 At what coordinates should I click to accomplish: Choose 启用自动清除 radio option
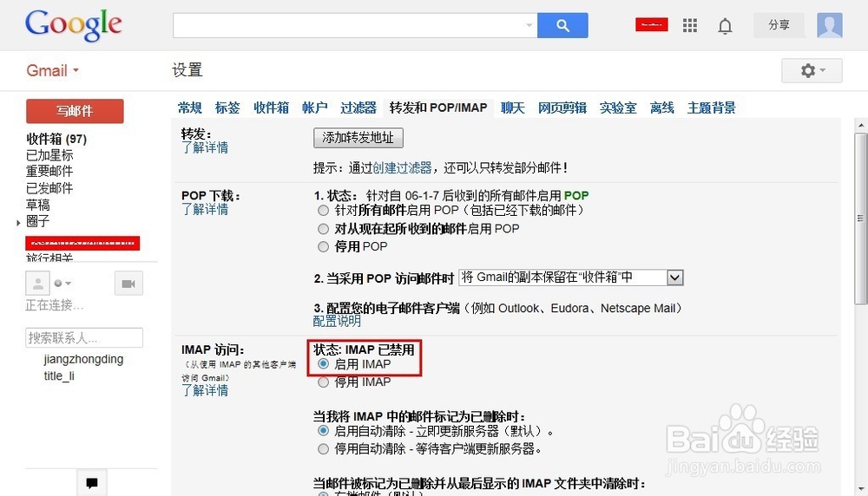point(323,431)
